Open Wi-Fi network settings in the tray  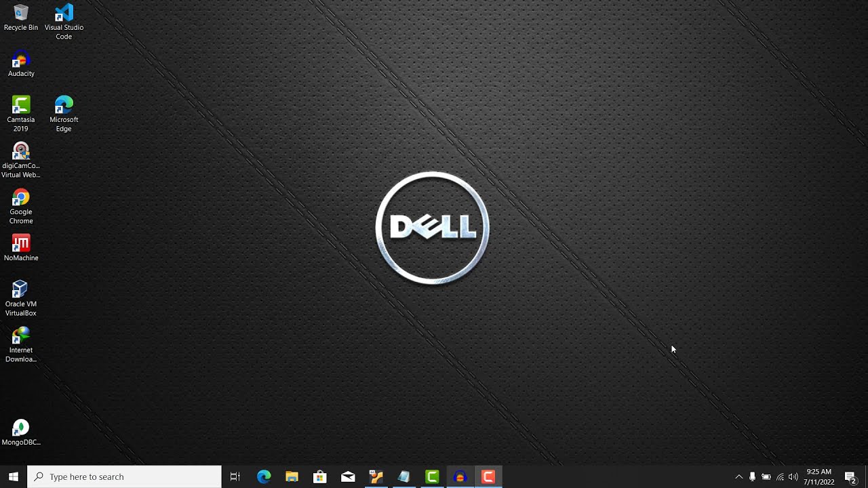780,476
